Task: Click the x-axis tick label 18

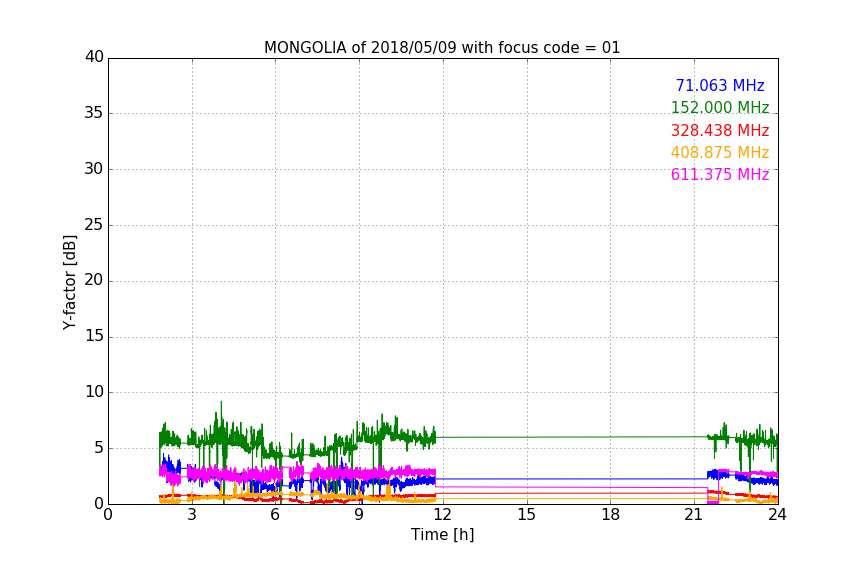Action: coord(611,514)
